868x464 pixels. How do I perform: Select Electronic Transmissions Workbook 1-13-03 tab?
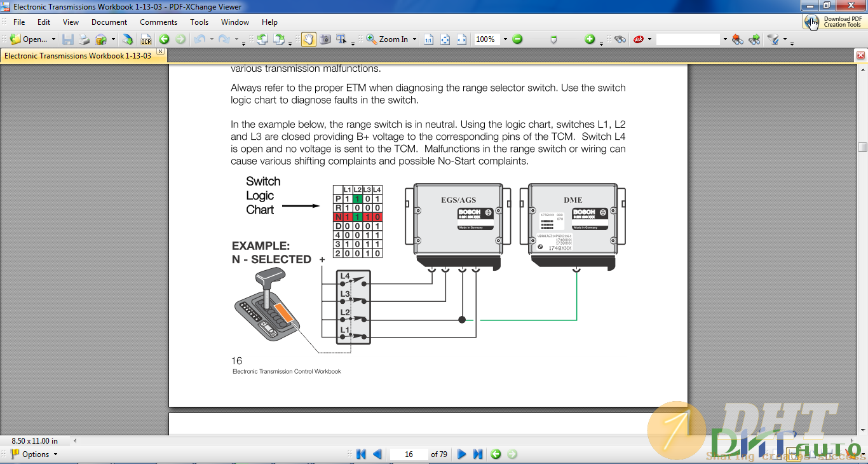(78, 56)
